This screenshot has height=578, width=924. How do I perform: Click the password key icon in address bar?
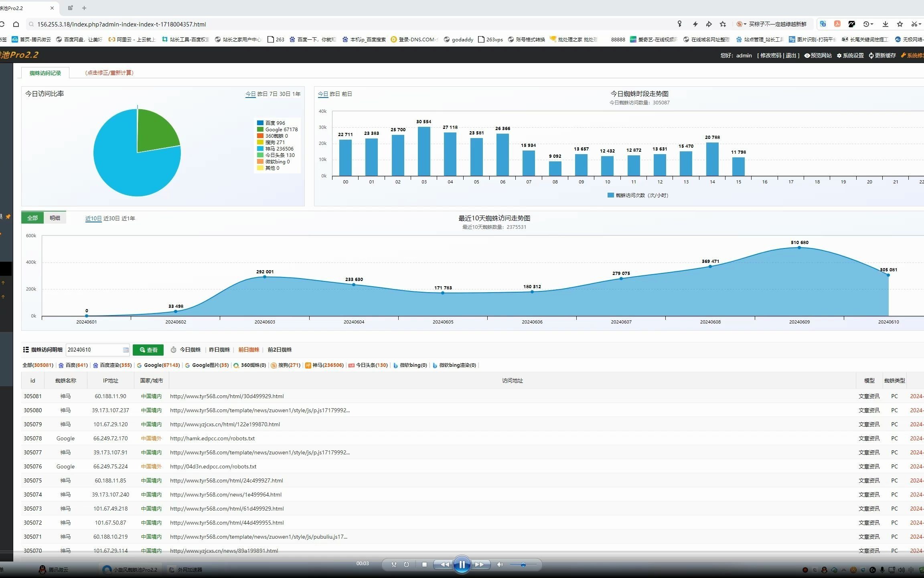pos(679,24)
